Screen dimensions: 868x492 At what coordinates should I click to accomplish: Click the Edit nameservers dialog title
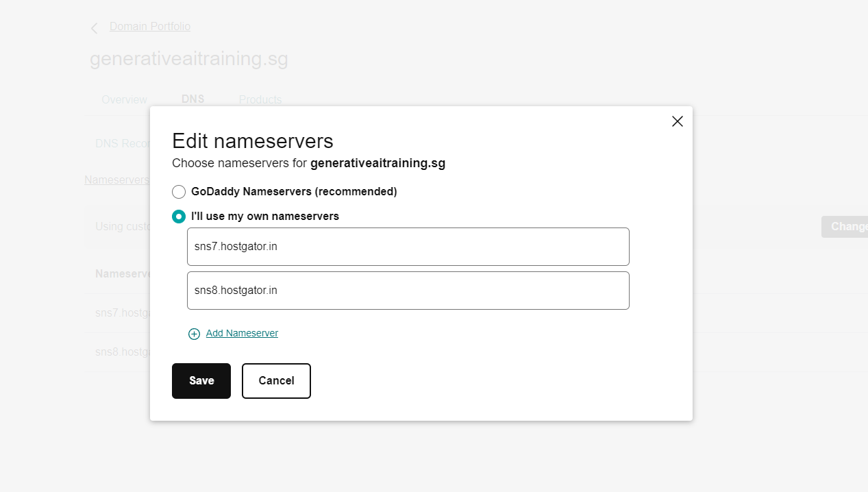(x=253, y=141)
